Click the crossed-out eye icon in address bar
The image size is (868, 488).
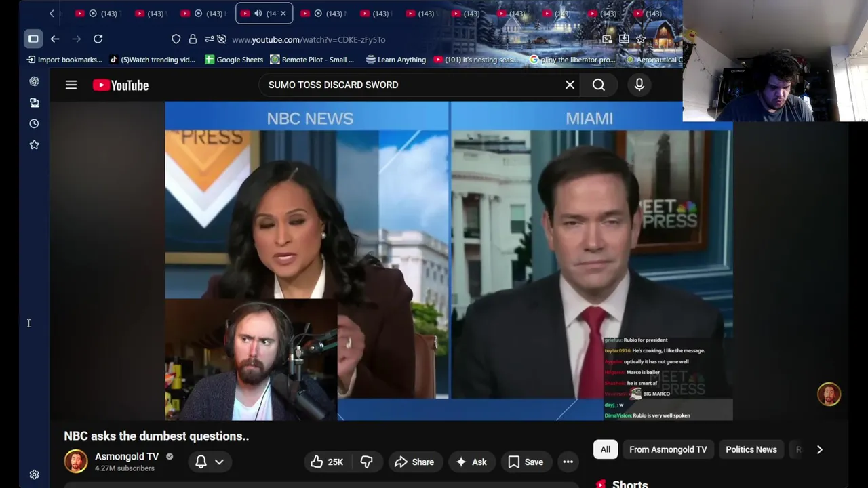(222, 39)
